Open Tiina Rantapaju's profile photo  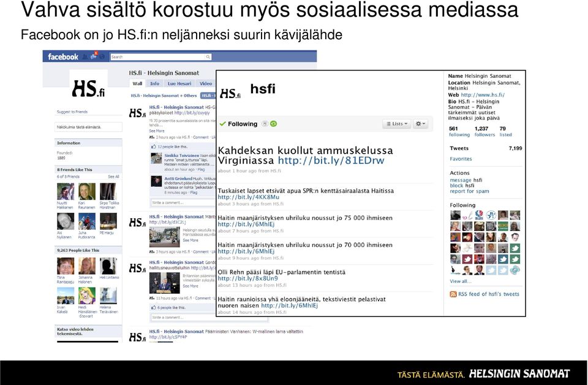[66, 266]
